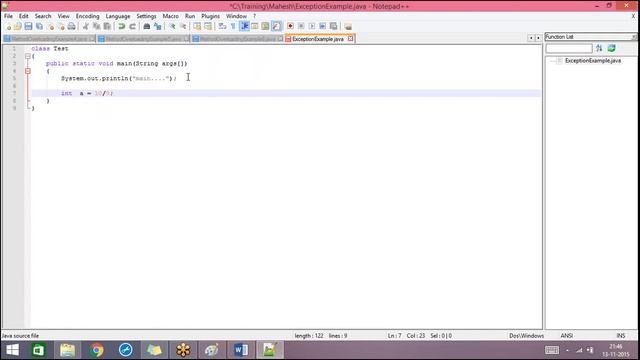Open the File menu
Viewport: 640px width, 360px height.
8,16
